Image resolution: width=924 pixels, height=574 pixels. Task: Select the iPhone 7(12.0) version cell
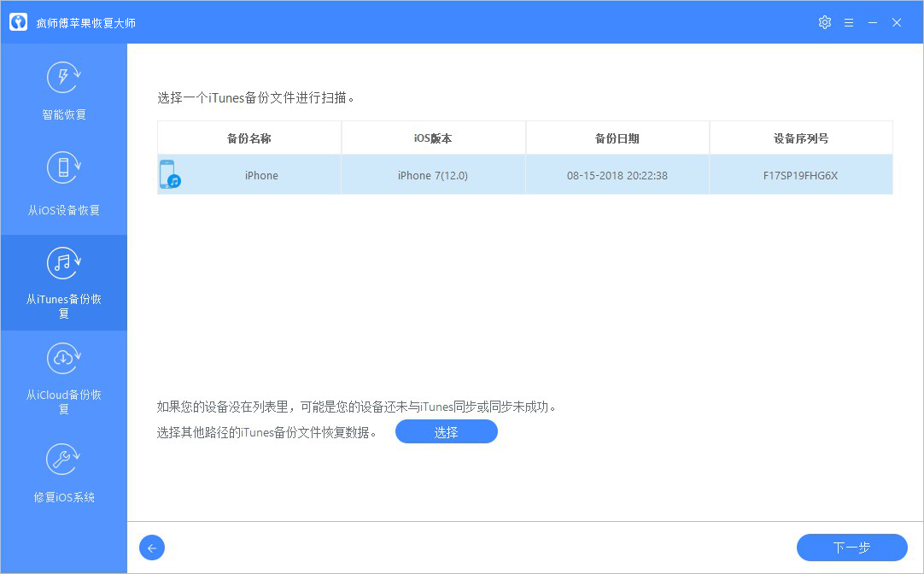click(433, 175)
